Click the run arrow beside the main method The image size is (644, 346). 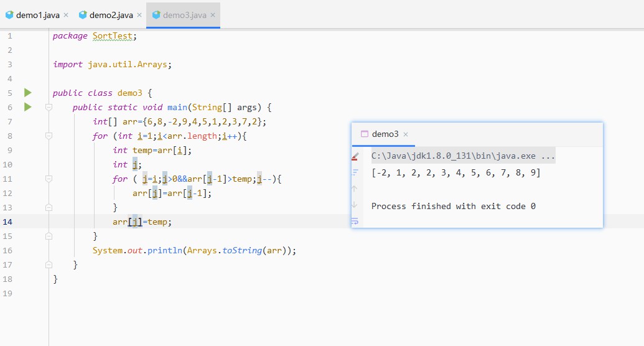point(27,107)
